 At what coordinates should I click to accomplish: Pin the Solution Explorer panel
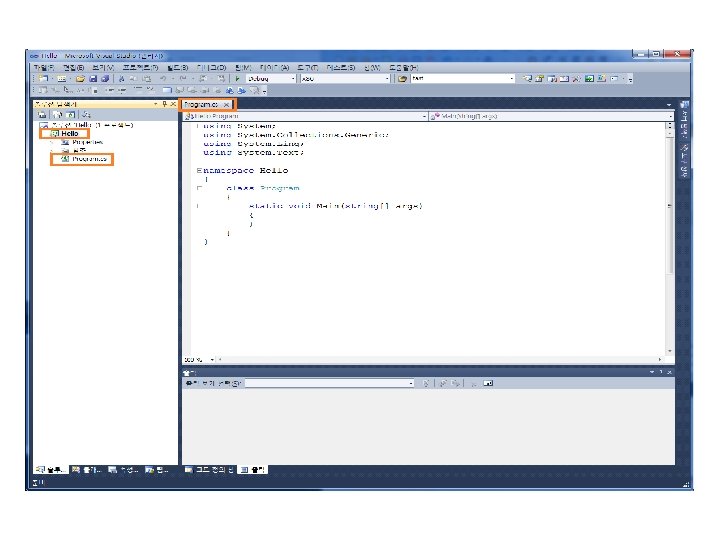coord(165,104)
